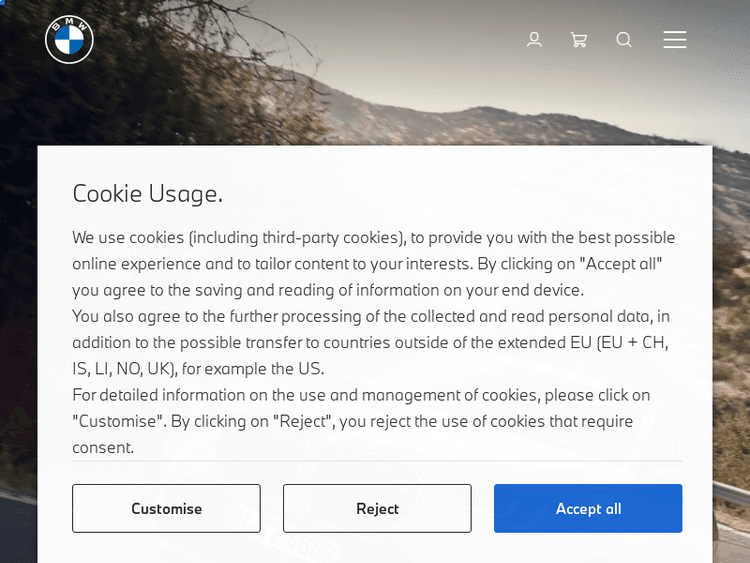
Task: Click the BMW roundel logo
Action: pyautogui.click(x=69, y=40)
